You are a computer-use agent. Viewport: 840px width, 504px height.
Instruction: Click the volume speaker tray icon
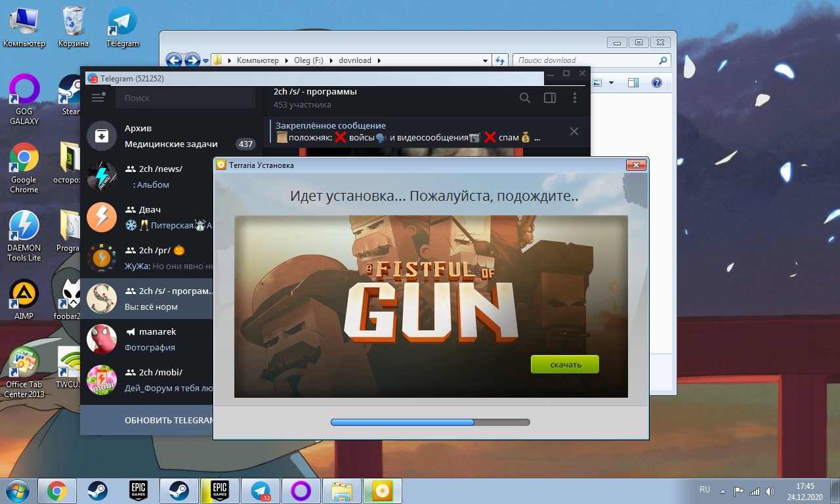[x=770, y=491]
